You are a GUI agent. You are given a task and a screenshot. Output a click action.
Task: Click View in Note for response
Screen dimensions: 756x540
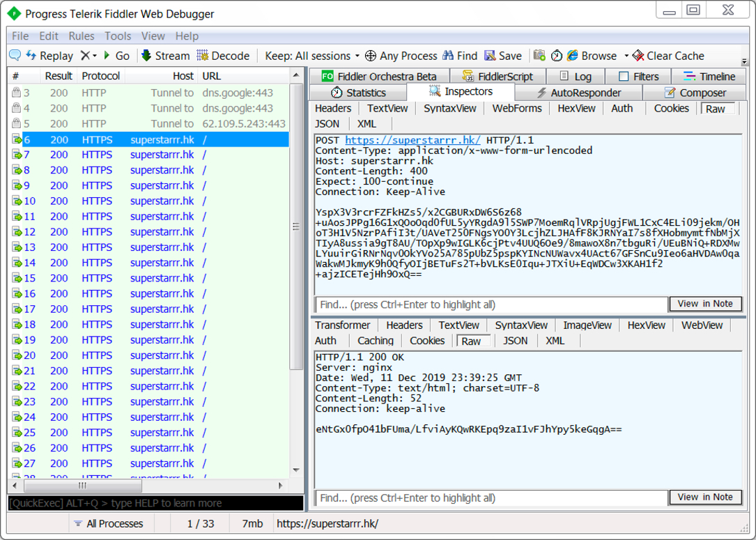pos(705,497)
